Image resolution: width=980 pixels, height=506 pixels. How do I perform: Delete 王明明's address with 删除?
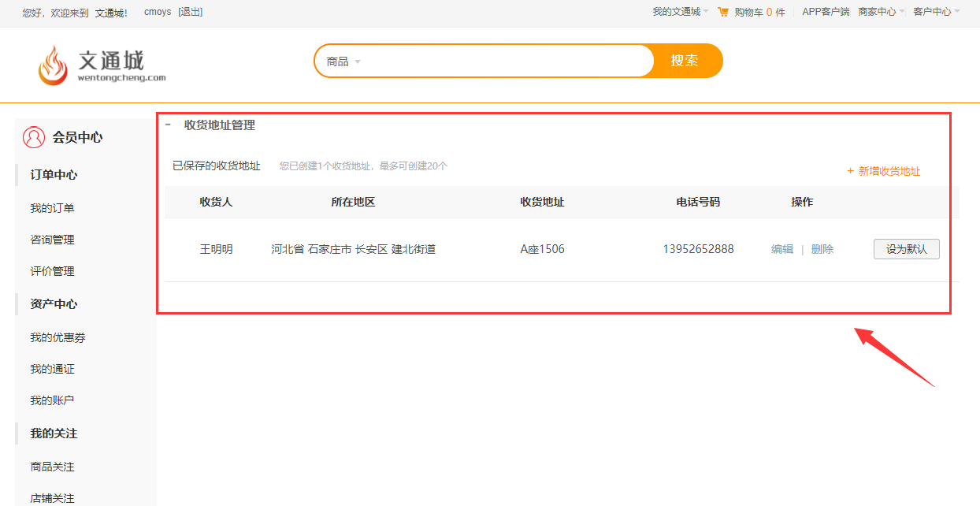(822, 249)
